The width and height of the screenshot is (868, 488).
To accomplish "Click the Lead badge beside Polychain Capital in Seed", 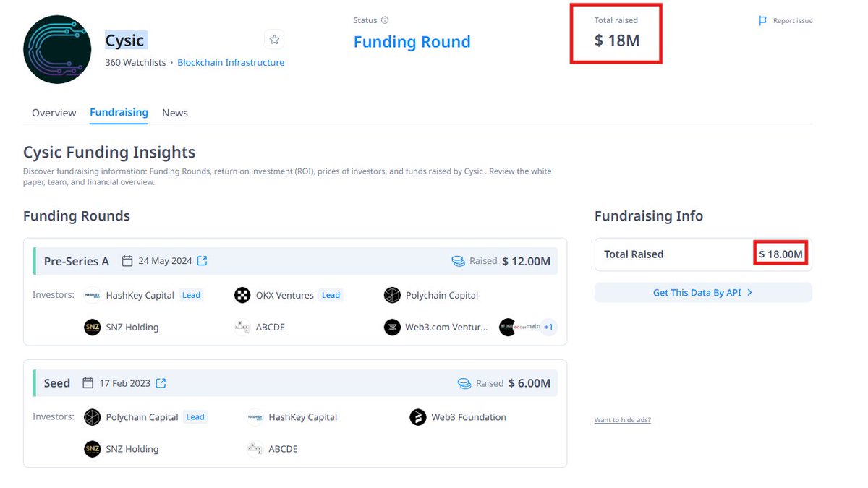I will coord(195,417).
